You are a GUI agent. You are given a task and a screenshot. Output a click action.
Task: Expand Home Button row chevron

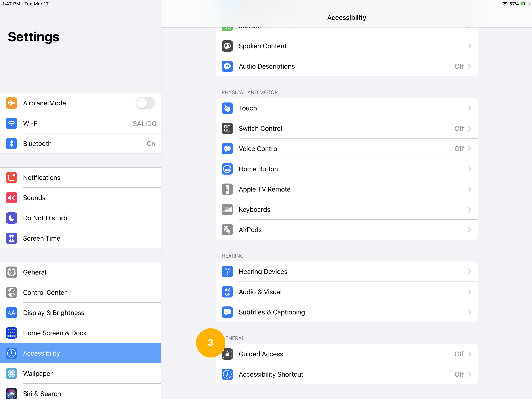point(469,169)
